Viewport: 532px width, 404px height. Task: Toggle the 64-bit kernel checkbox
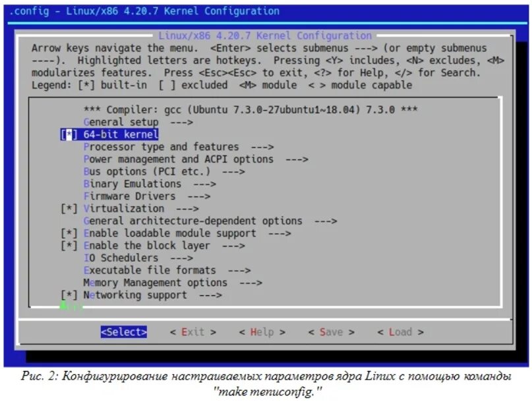pos(69,134)
